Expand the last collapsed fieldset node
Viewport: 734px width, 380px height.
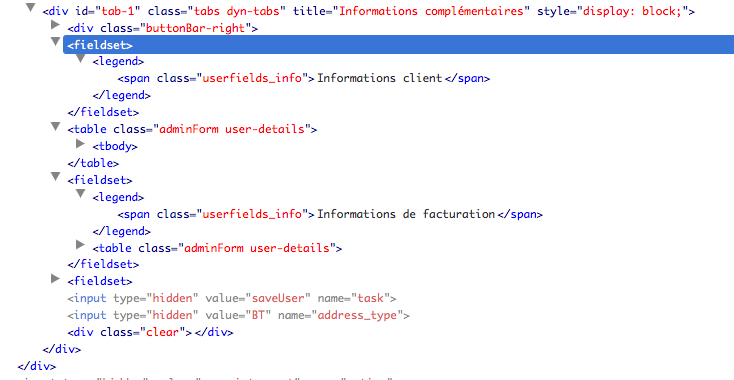[56, 279]
